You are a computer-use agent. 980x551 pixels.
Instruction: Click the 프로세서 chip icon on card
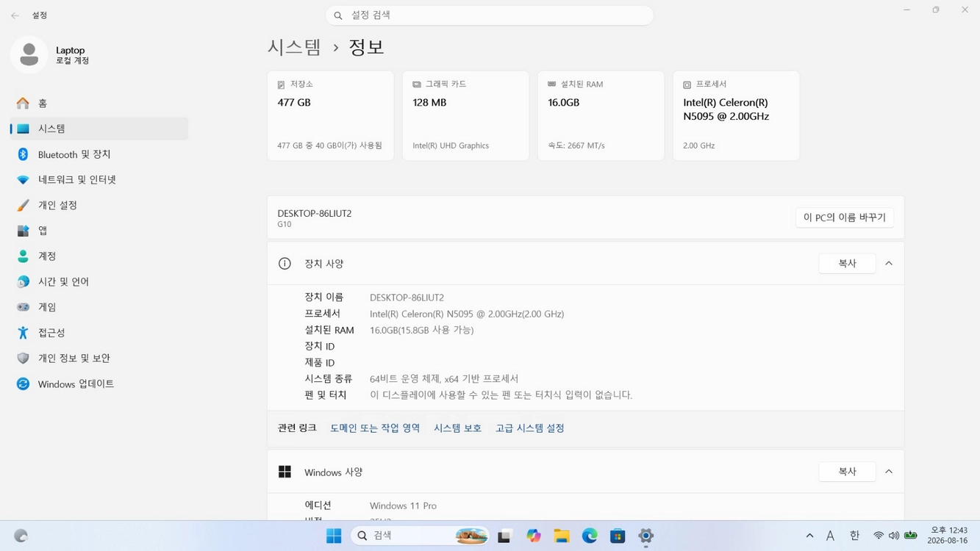[x=687, y=84]
